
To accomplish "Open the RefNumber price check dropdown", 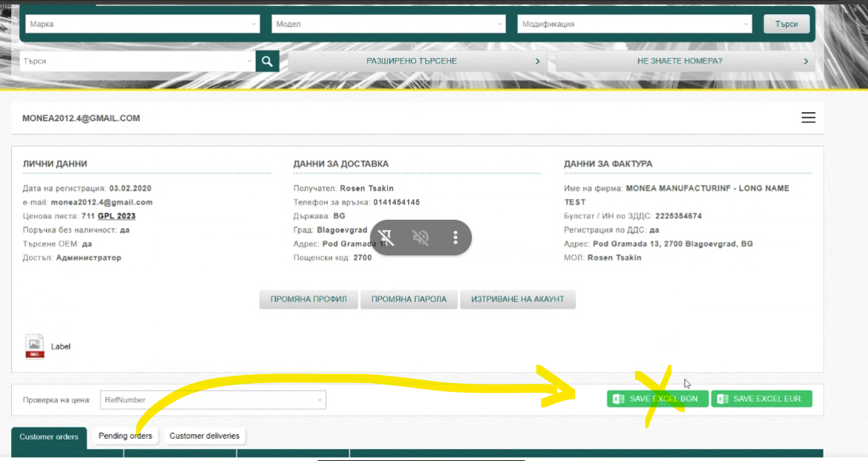I will (213, 400).
